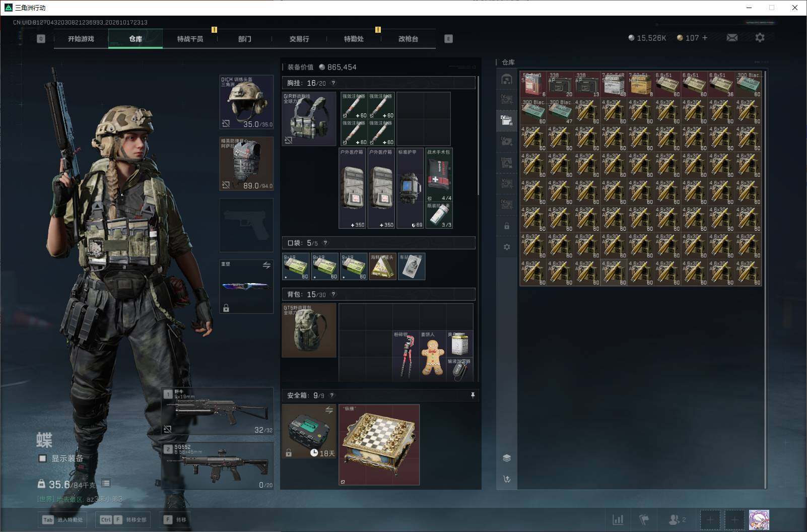807x532 pixels.
Task: Click the empty pistol slot
Action: 246,225
